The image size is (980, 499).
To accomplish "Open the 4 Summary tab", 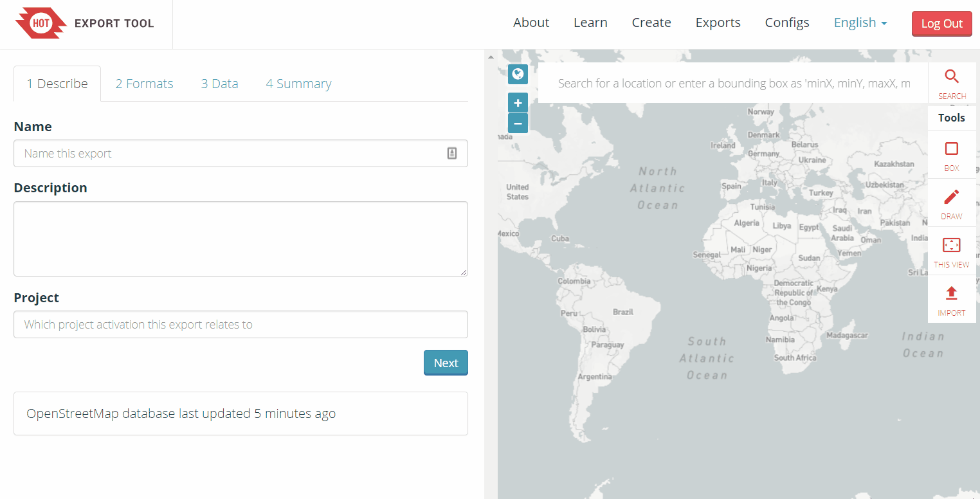I will point(298,84).
